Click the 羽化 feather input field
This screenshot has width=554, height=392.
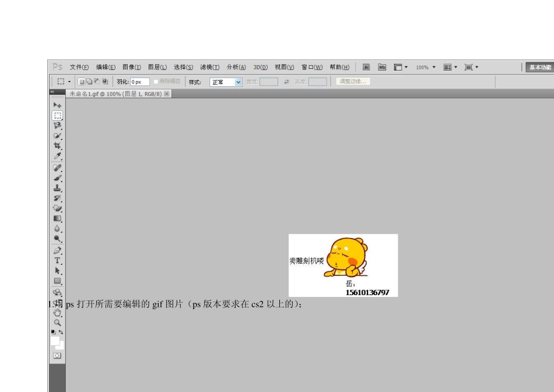point(139,82)
